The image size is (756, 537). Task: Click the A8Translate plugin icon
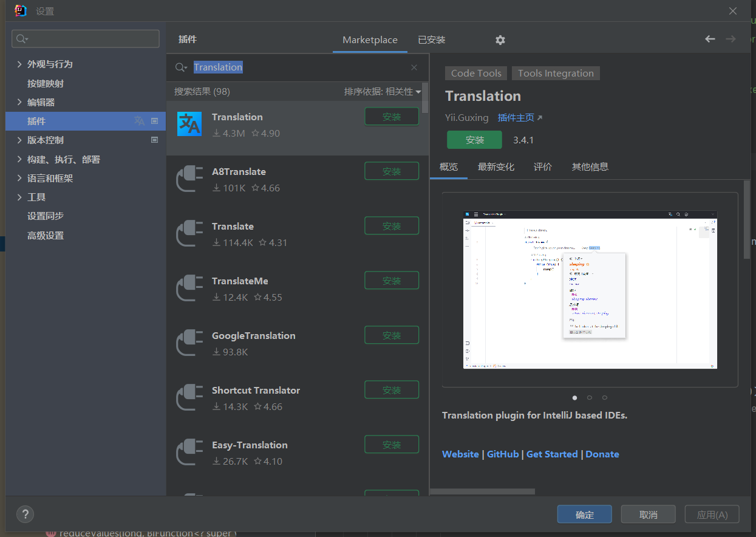(x=189, y=179)
